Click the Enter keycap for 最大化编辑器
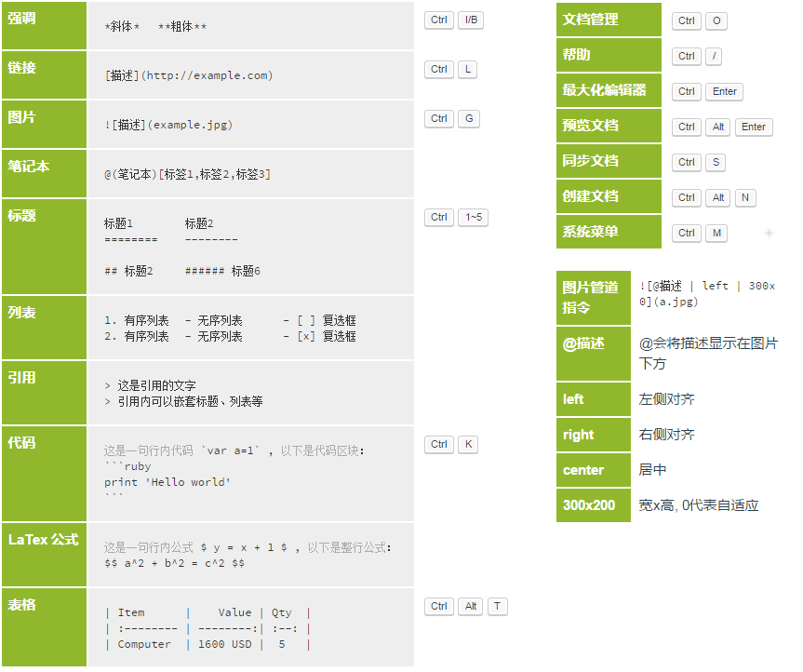 (x=724, y=91)
